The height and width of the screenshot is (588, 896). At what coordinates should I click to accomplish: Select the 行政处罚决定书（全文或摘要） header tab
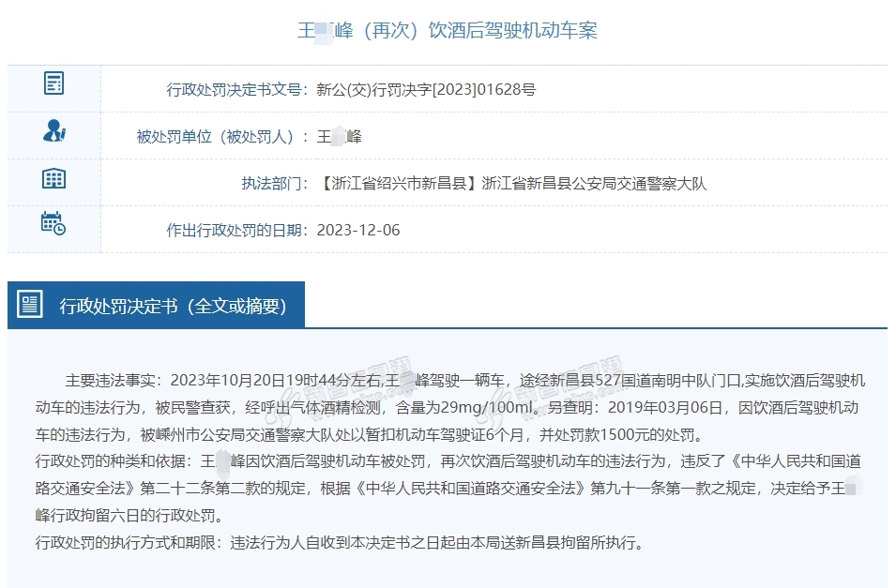[x=173, y=306]
